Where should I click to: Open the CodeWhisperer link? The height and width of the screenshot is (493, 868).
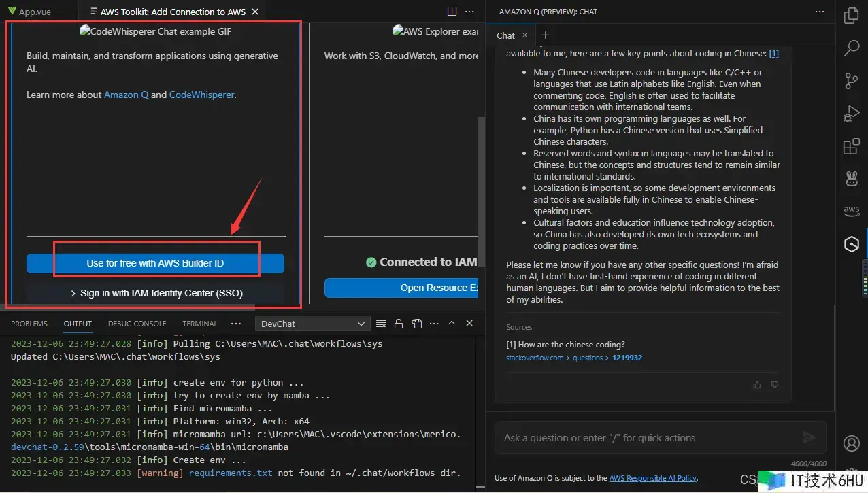click(202, 95)
